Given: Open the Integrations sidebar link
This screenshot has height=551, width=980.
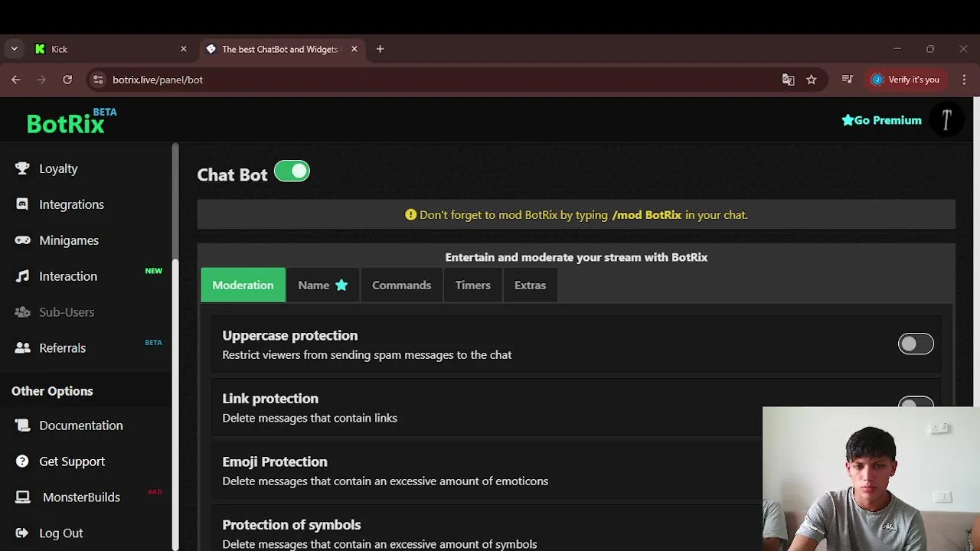Looking at the screenshot, I should tap(71, 204).
